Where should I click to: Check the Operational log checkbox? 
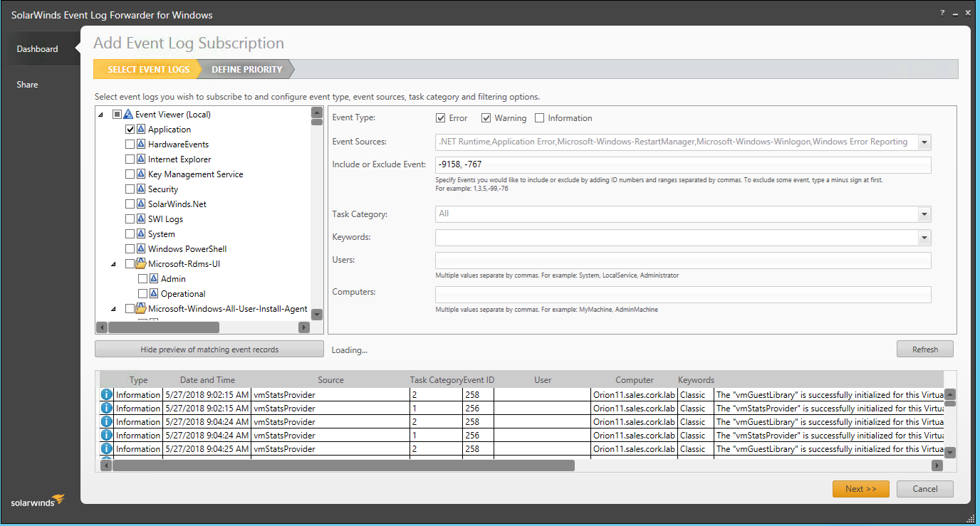[142, 293]
